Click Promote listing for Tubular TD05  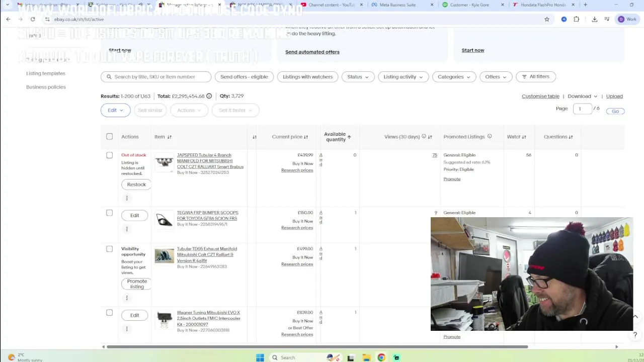click(137, 284)
